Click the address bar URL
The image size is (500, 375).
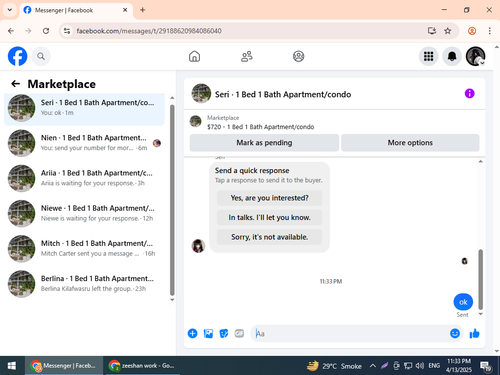[149, 31]
